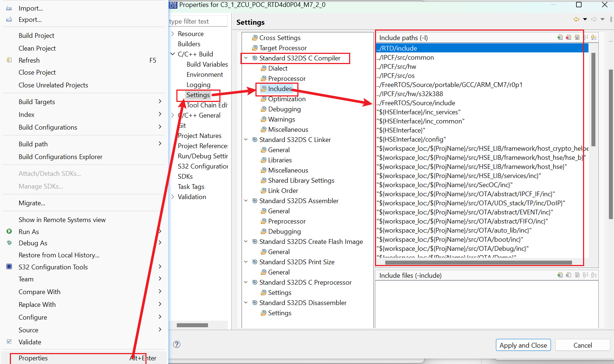Collapse the C/C++ Build section
Image resolution: width=614 pixels, height=364 pixels.
click(x=173, y=54)
